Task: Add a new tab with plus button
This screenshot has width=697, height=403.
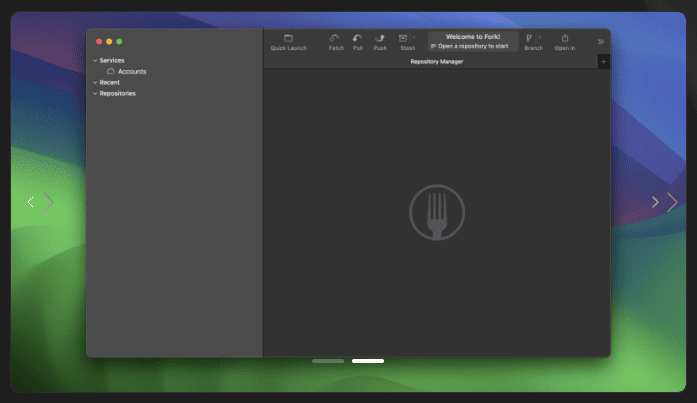Action: 603,62
